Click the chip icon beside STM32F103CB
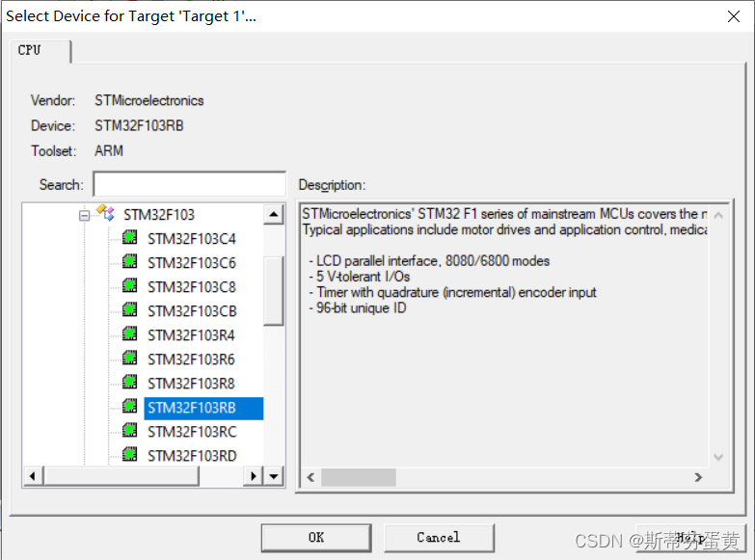This screenshot has width=755, height=560. tap(129, 309)
